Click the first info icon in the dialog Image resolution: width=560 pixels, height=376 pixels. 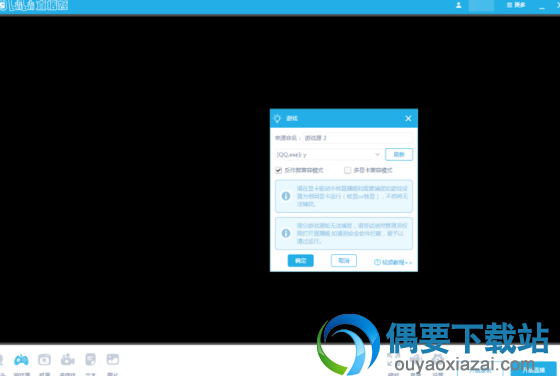(x=286, y=196)
